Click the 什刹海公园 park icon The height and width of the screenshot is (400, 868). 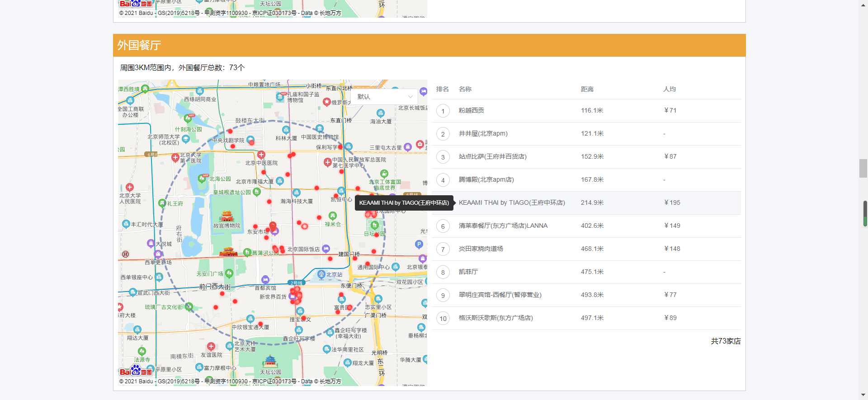point(188,119)
